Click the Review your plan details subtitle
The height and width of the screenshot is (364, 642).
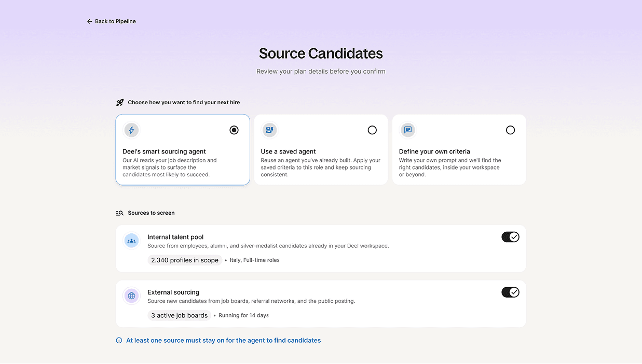pyautogui.click(x=321, y=72)
